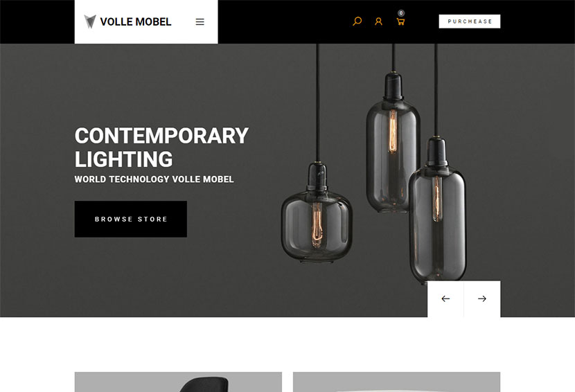Click the VOLLE MOBEL logo text
The image size is (575, 392).
(136, 22)
